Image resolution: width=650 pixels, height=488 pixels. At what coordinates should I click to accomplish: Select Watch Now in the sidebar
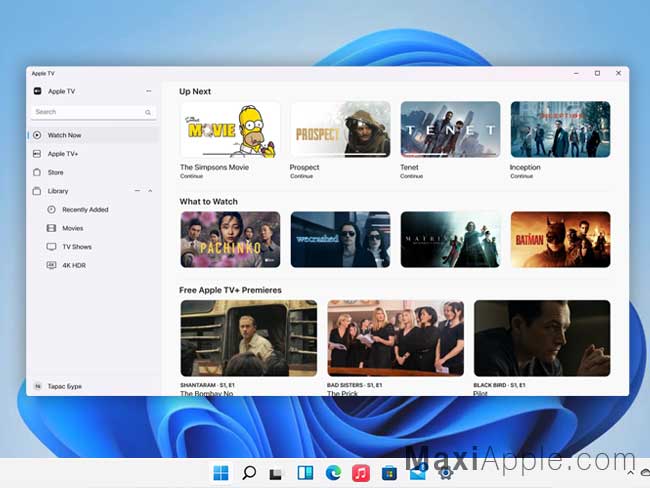coord(94,135)
